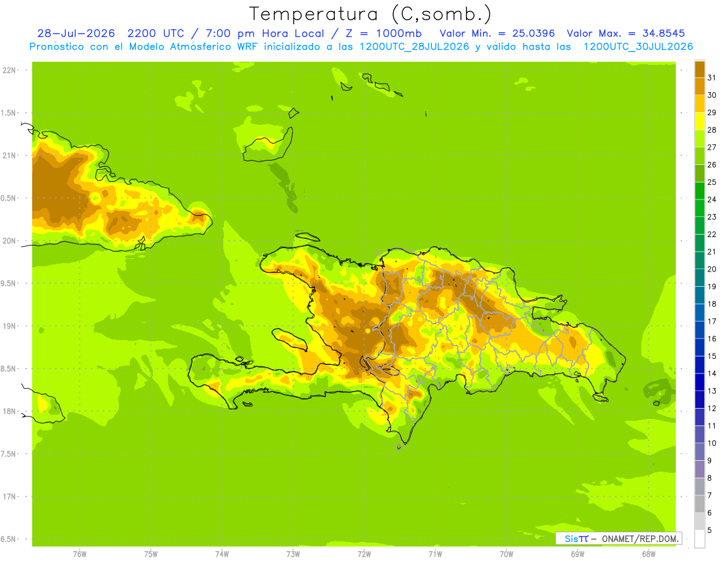
Task: Click the '68W' longitude label
Action: tap(649, 554)
